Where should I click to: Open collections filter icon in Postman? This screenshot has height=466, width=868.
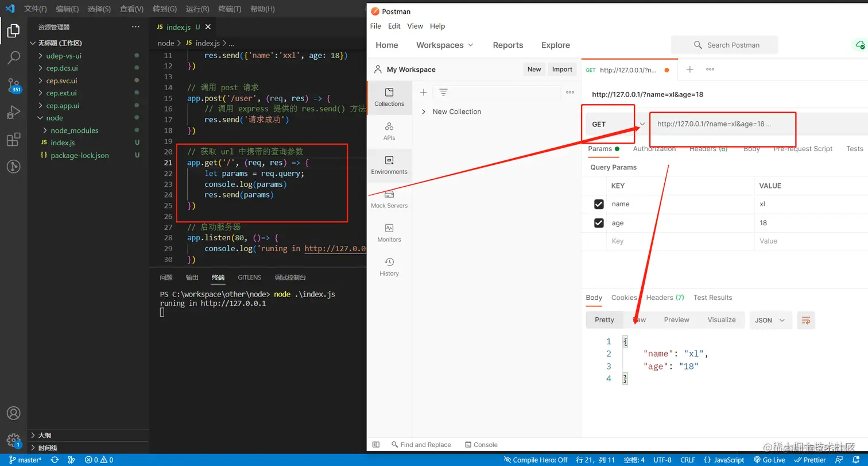click(x=443, y=93)
